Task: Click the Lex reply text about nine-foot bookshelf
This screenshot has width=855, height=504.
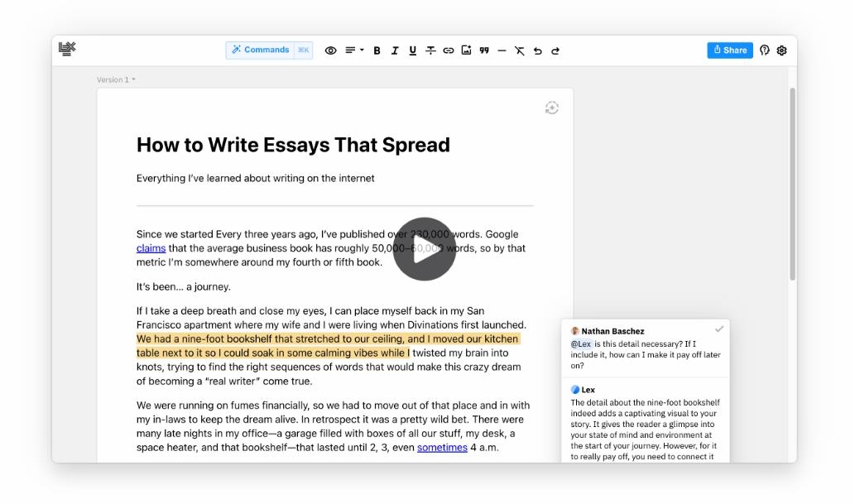Action: click(x=646, y=430)
